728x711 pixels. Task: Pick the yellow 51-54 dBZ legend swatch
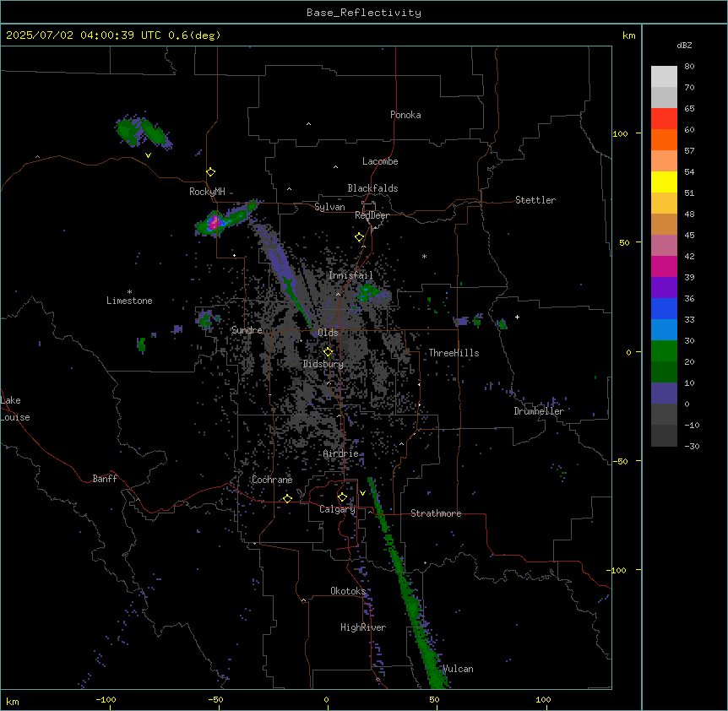664,182
